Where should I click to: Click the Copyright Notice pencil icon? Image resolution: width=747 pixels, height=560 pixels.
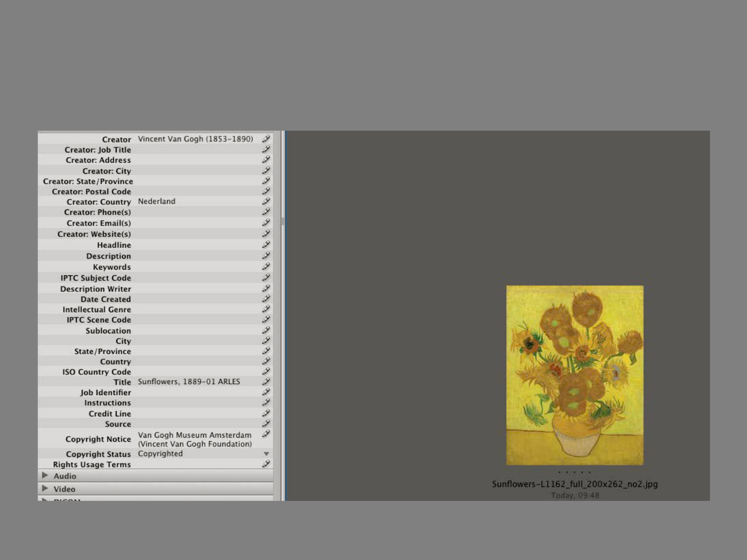coord(266,434)
